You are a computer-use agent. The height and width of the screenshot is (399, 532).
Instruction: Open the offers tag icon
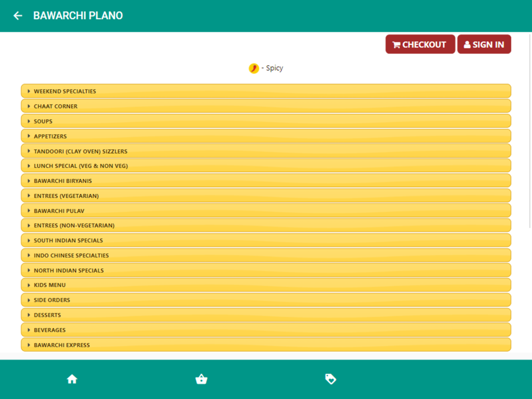click(x=330, y=379)
